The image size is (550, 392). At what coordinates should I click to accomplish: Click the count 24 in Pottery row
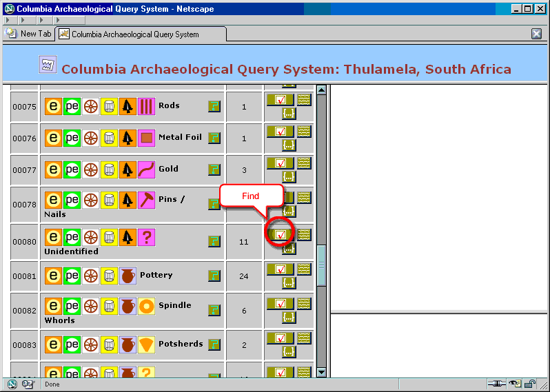[244, 276]
